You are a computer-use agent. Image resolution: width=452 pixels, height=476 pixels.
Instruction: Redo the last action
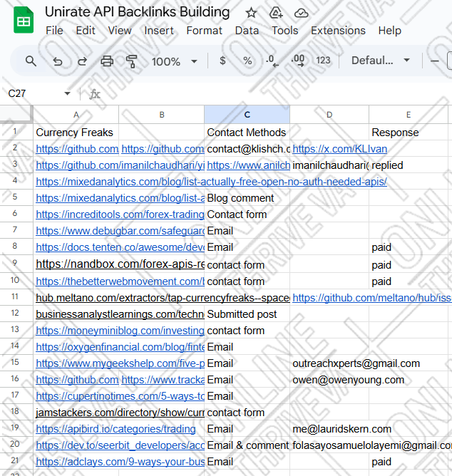pyautogui.click(x=82, y=61)
